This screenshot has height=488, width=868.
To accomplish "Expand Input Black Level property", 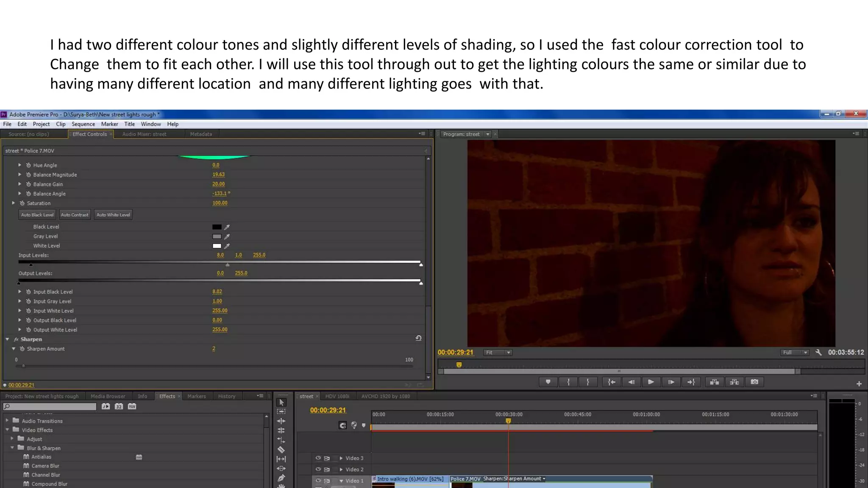I will 19,291.
